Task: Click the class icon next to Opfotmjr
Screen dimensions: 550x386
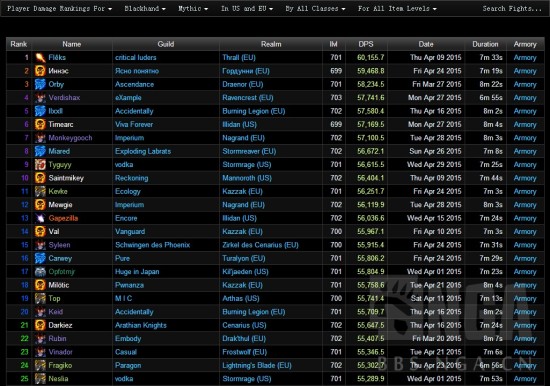Action: pos(40,272)
